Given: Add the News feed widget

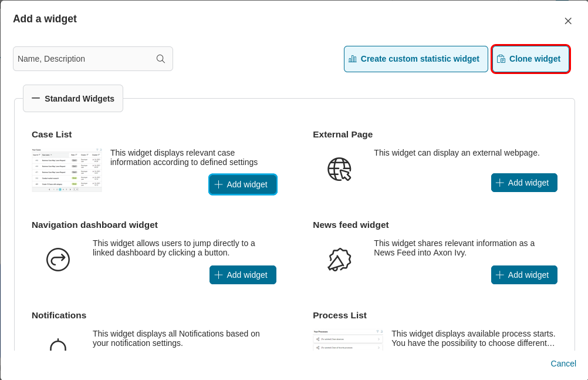Looking at the screenshot, I should (x=524, y=274).
